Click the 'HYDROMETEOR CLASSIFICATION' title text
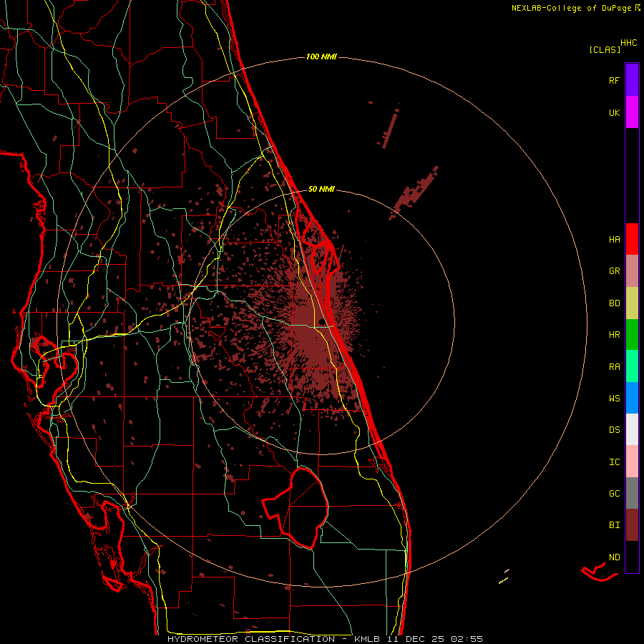The width and height of the screenshot is (644, 644). (x=251, y=639)
